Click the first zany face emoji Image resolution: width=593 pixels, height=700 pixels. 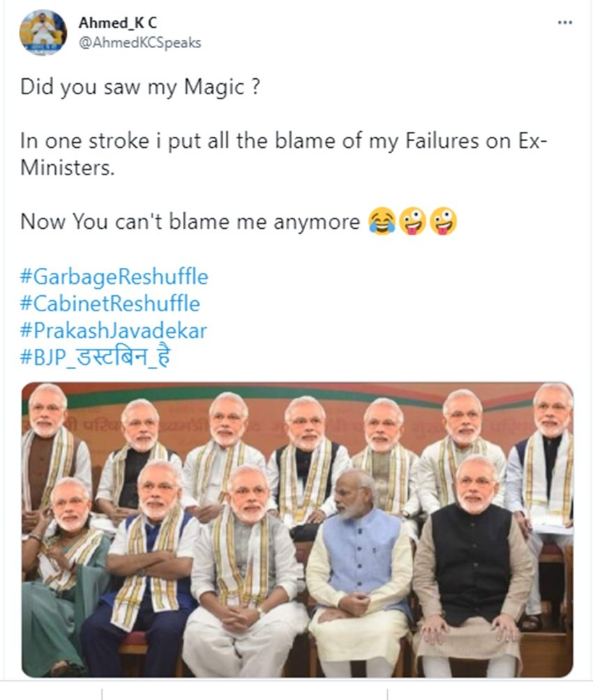pos(412,222)
